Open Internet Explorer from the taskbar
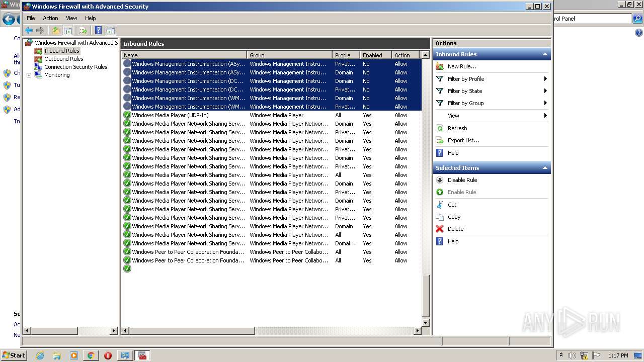 point(40,355)
